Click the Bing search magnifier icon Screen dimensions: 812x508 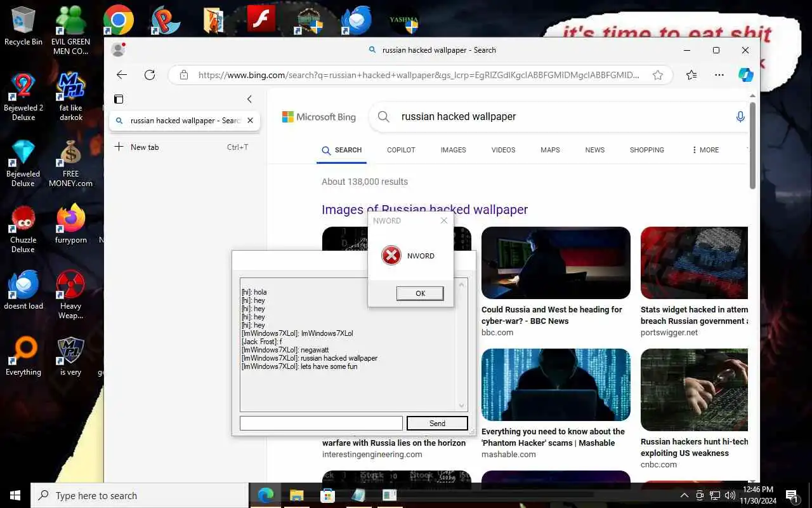[x=383, y=117]
